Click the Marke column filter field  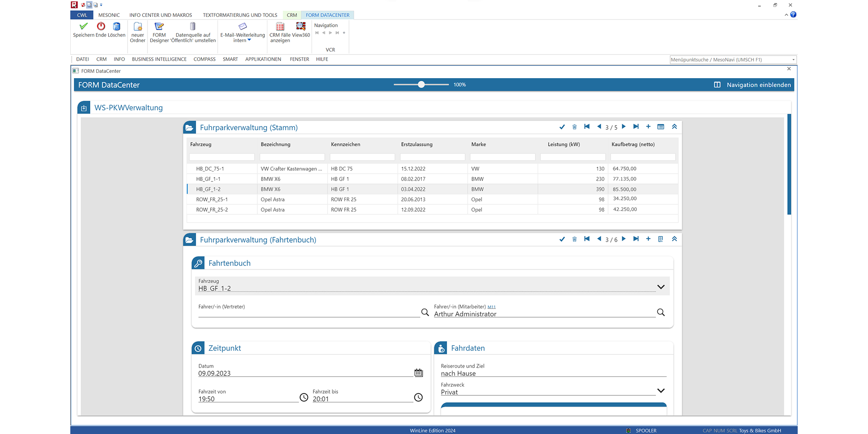503,157
